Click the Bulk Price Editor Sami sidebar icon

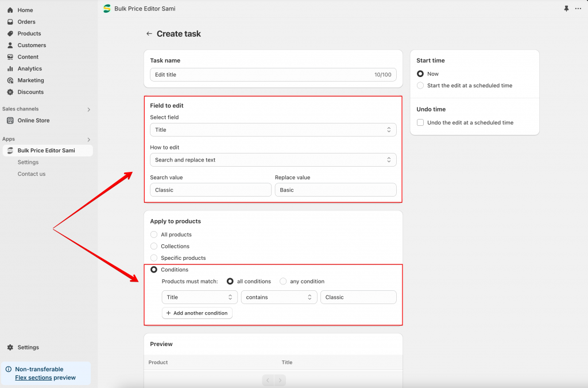pos(10,151)
